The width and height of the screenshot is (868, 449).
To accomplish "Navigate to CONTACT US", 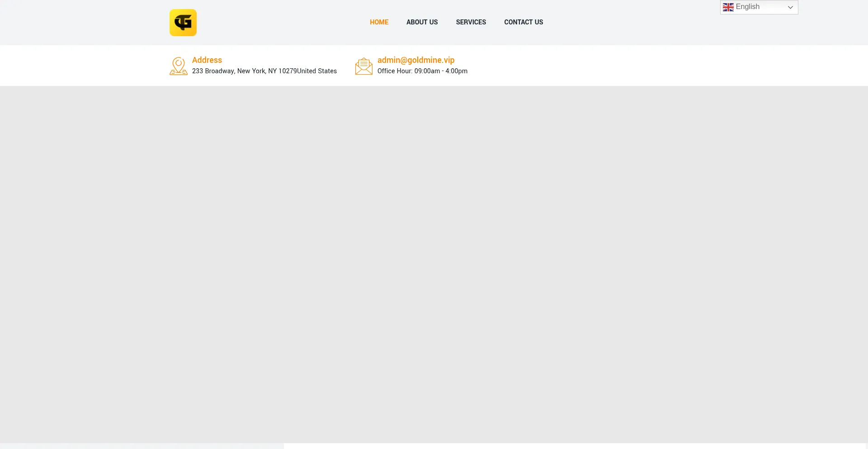I will click(x=524, y=22).
